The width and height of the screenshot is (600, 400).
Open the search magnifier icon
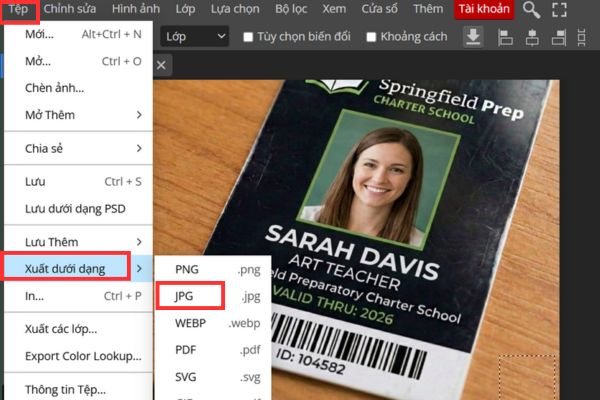[x=532, y=10]
